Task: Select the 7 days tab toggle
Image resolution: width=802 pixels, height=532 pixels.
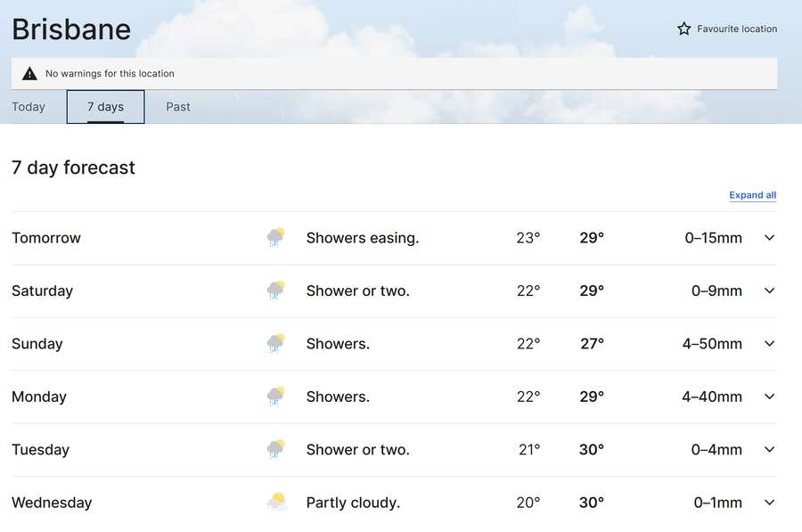Action: [105, 106]
